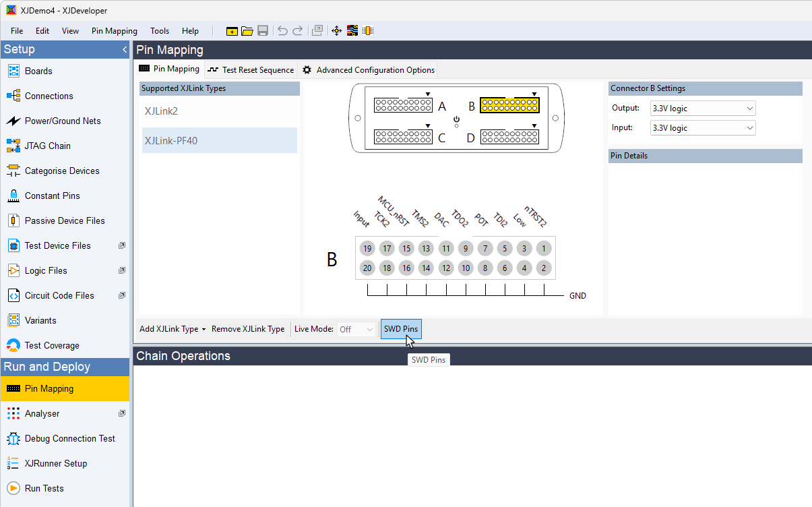The height and width of the screenshot is (507, 812).
Task: Click the New Project toolbar icon
Action: (x=232, y=31)
